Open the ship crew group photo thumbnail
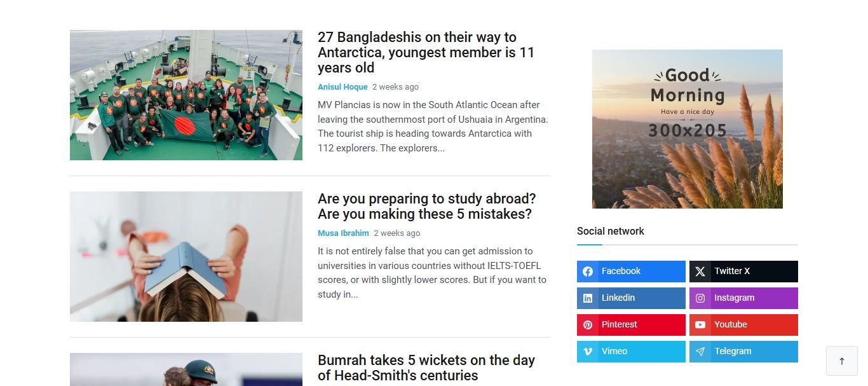 click(186, 95)
